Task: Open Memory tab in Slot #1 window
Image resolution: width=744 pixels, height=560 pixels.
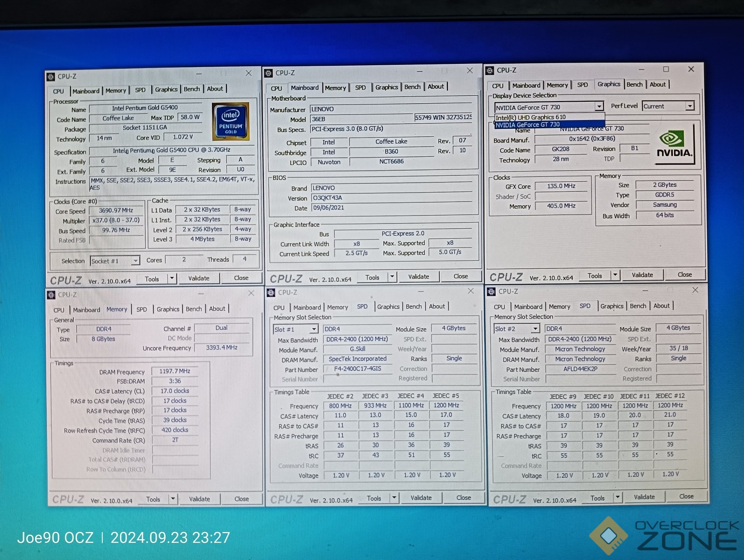Action: tap(337, 307)
